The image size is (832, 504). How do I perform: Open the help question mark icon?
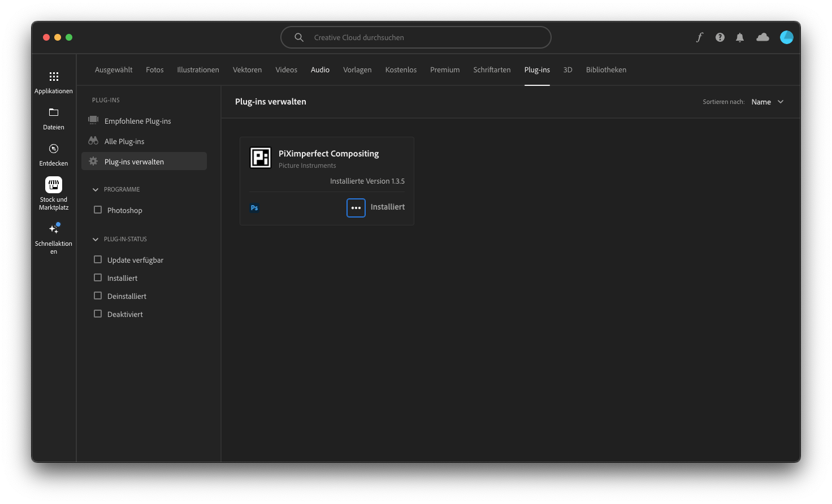720,37
